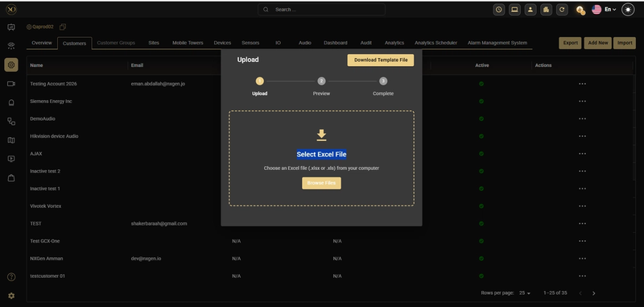The height and width of the screenshot is (307, 644).
Task: Open the En language dropdown
Action: point(610,10)
